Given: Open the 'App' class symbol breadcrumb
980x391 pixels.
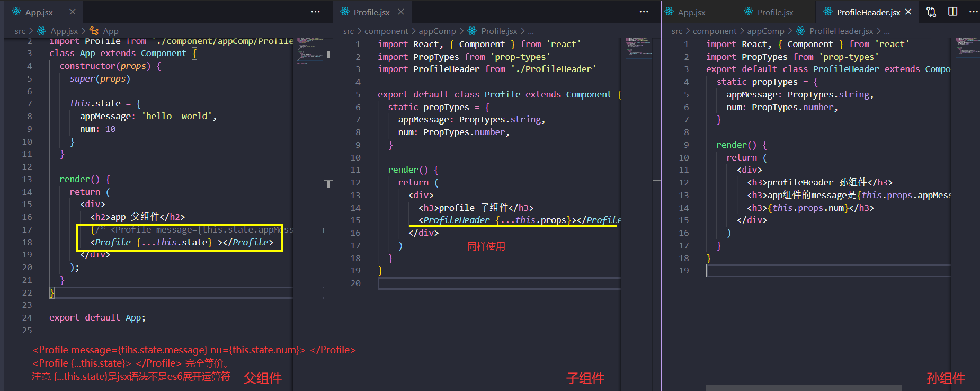Looking at the screenshot, I should click(x=104, y=31).
